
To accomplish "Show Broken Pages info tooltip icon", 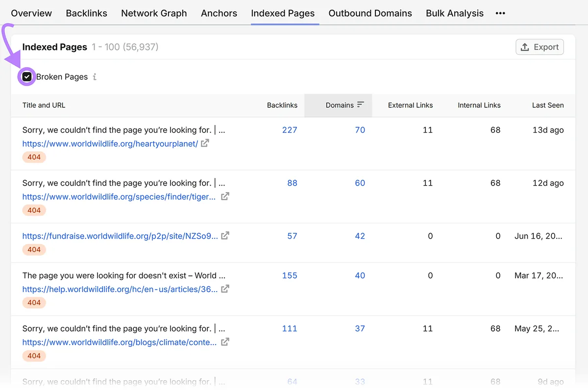I will tap(95, 77).
